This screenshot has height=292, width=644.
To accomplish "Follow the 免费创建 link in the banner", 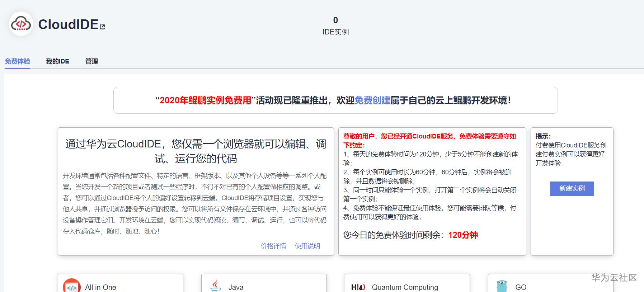I will coord(372,100).
